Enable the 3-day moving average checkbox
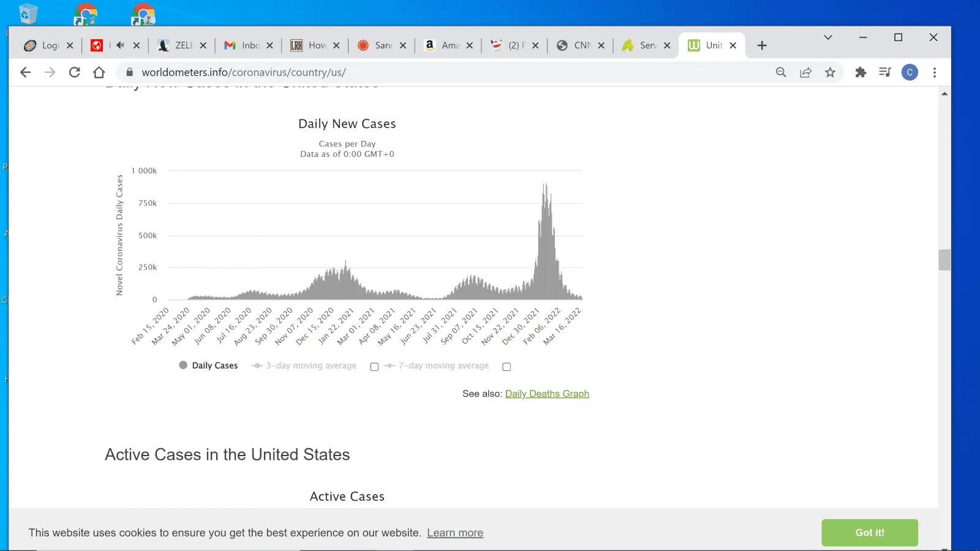980x551 pixels. tap(374, 367)
